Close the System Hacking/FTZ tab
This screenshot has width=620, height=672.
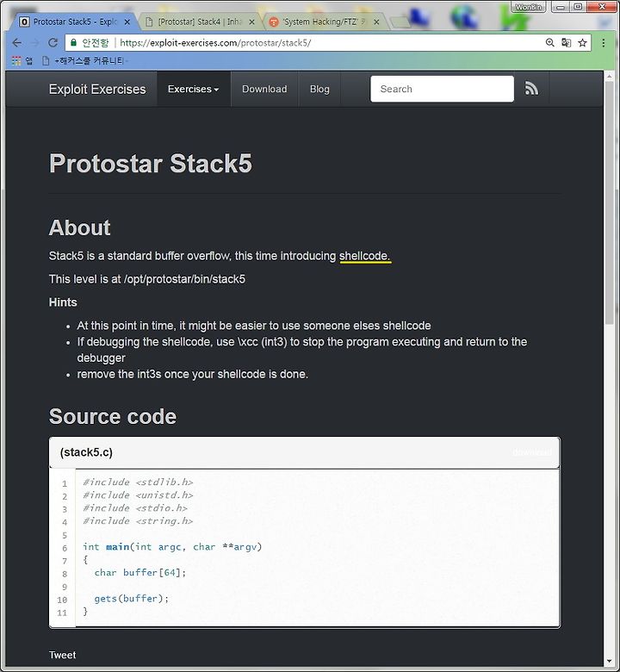[x=376, y=22]
